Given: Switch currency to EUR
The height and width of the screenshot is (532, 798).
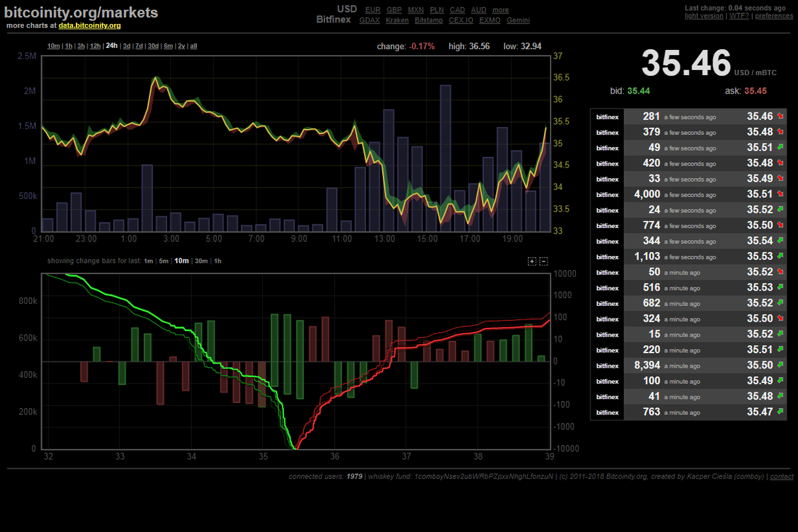Looking at the screenshot, I should click(373, 10).
